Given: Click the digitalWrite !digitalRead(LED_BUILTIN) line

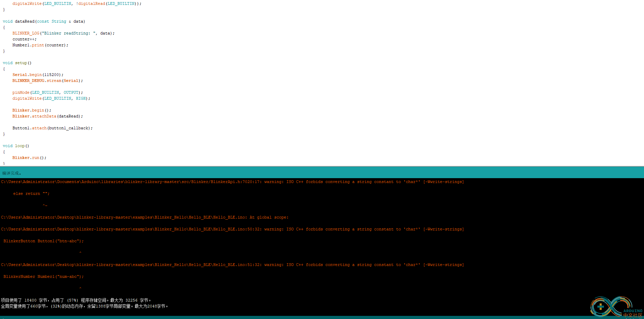Looking at the screenshot, I should point(77,3).
